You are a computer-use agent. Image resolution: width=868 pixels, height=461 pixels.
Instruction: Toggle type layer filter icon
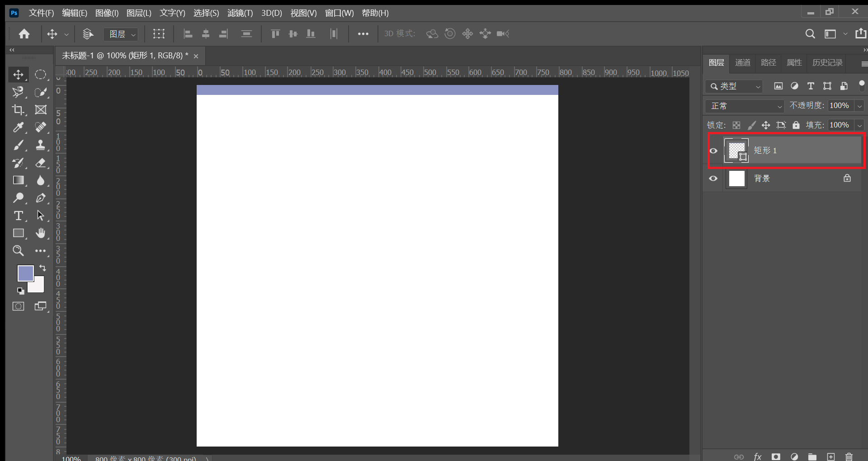pos(811,86)
